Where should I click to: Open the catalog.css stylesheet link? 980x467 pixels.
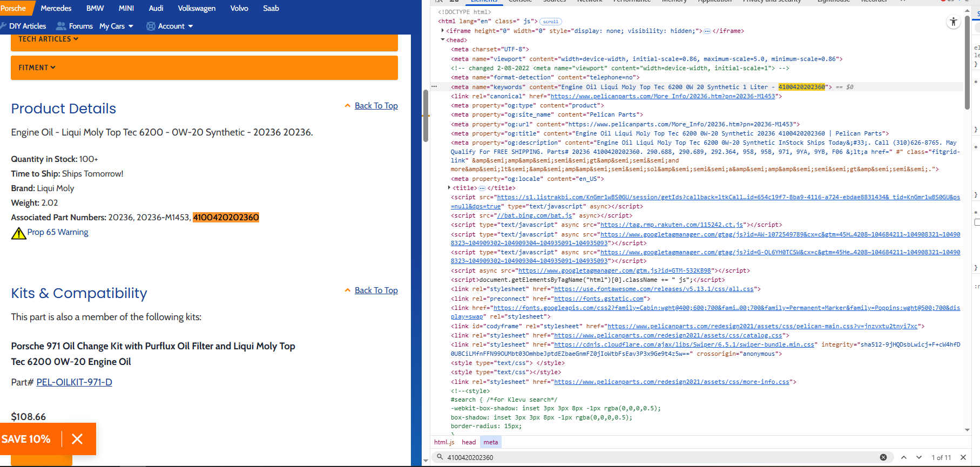point(668,335)
